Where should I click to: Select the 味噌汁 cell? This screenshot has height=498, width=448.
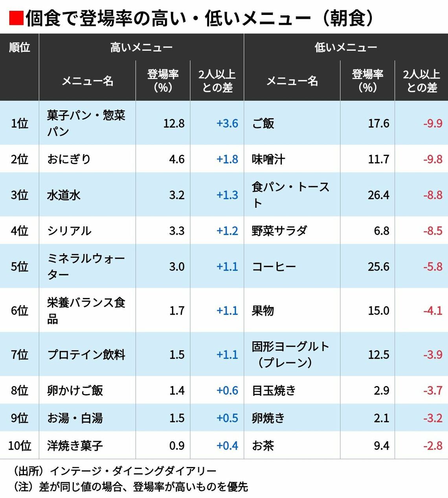pyautogui.click(x=268, y=159)
